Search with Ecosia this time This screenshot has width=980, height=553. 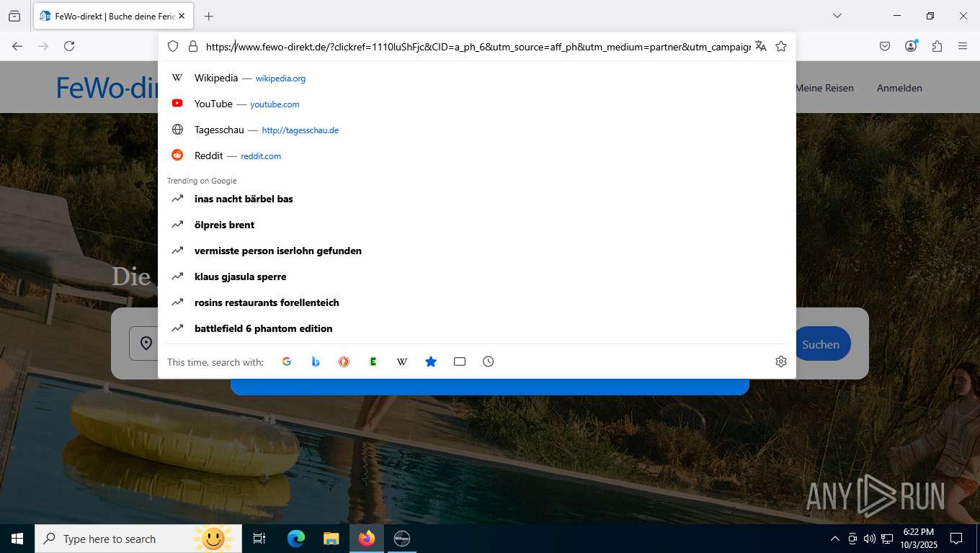(373, 361)
